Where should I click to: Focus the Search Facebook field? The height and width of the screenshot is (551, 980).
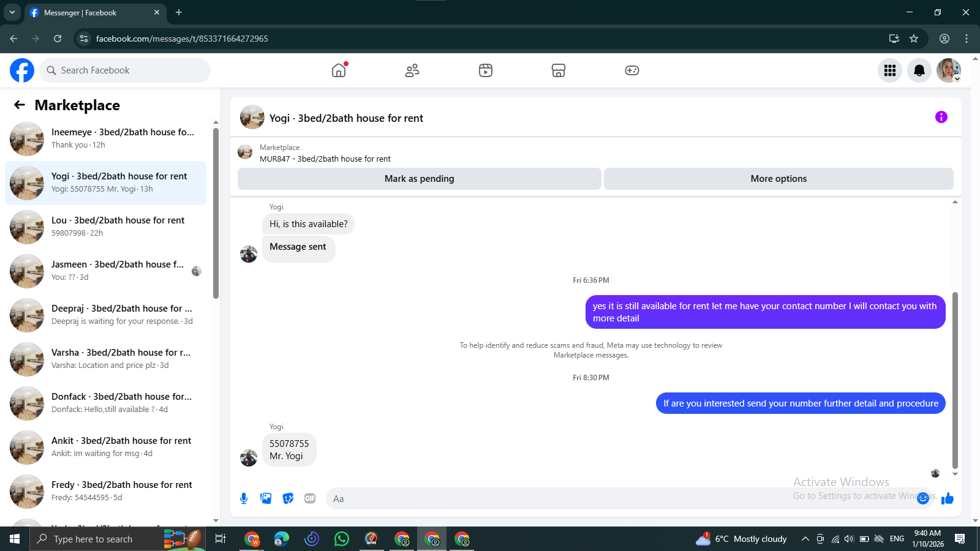tap(125, 70)
